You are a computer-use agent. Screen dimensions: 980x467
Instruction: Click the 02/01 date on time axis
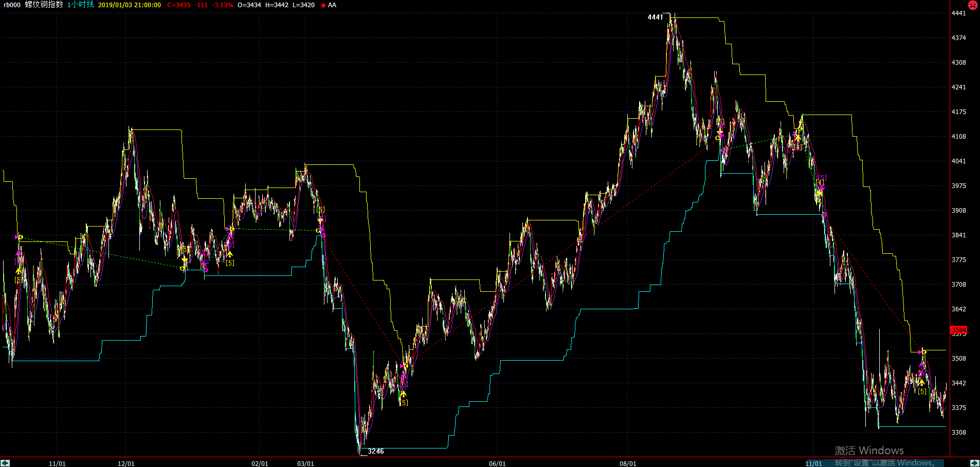(x=260, y=463)
